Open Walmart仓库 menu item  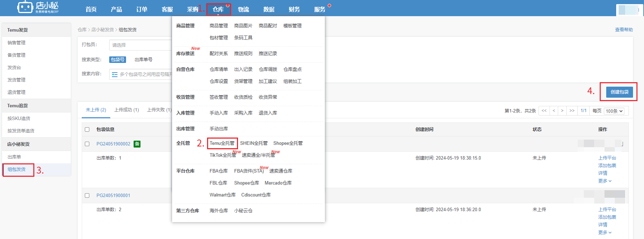tap(223, 195)
